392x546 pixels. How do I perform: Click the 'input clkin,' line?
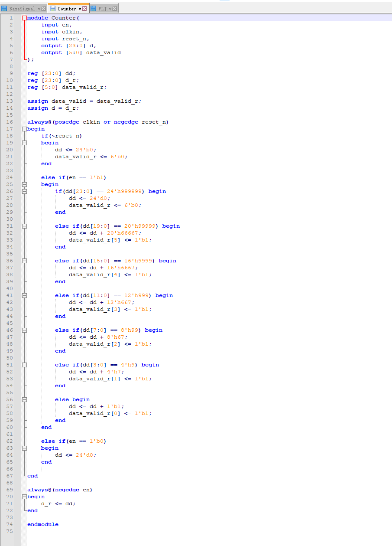(62, 32)
